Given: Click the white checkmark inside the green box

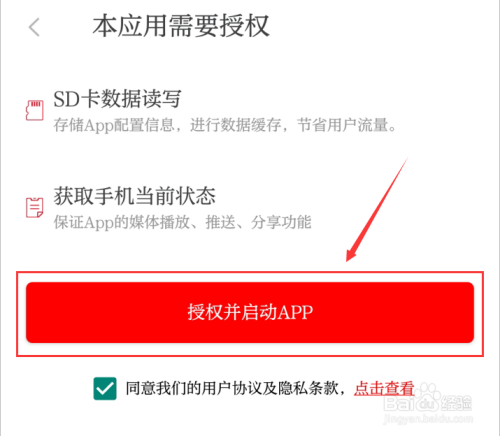Looking at the screenshot, I should [105, 389].
